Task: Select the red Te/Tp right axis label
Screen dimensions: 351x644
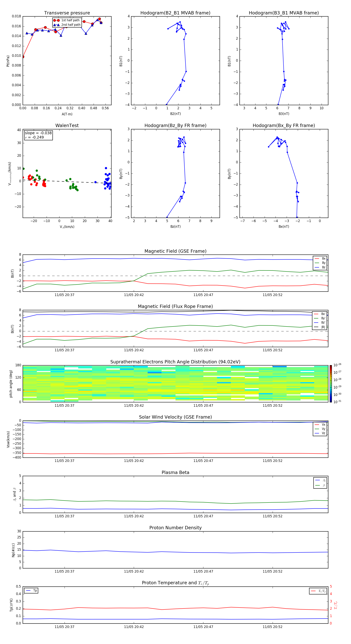Action: [336, 605]
